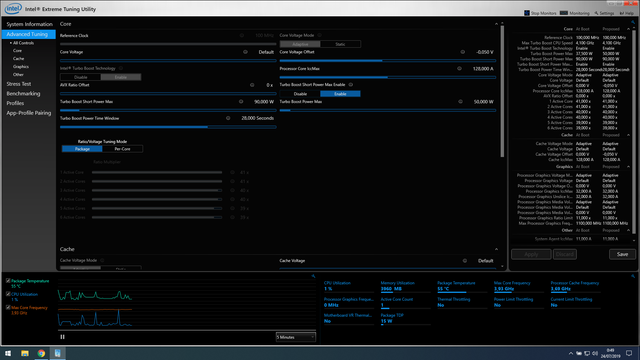Image resolution: width=640 pixels, height=360 pixels.
Task: Show hidden system tray icons
Action: click(571, 353)
